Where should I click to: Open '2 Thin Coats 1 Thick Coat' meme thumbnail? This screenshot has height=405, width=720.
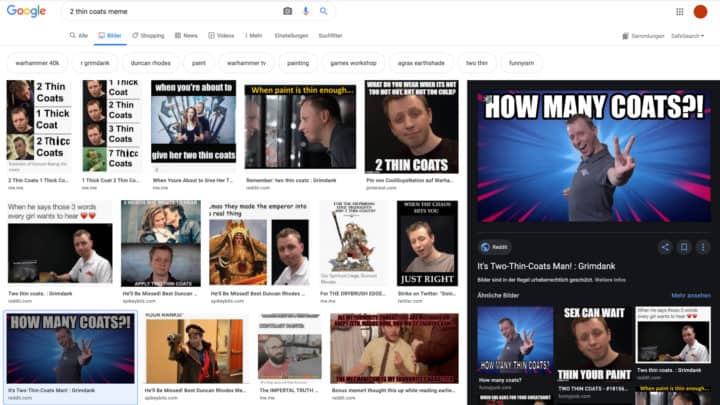pyautogui.click(x=39, y=126)
